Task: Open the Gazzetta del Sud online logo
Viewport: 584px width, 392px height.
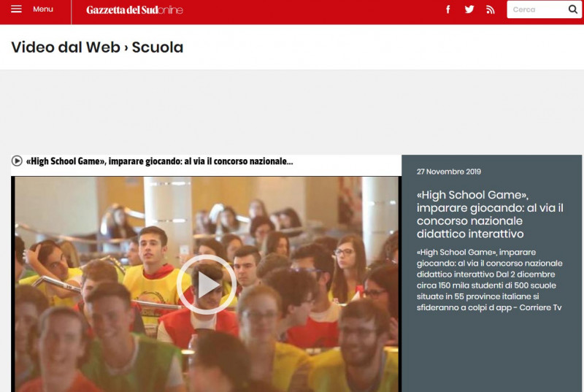Action: 134,9
